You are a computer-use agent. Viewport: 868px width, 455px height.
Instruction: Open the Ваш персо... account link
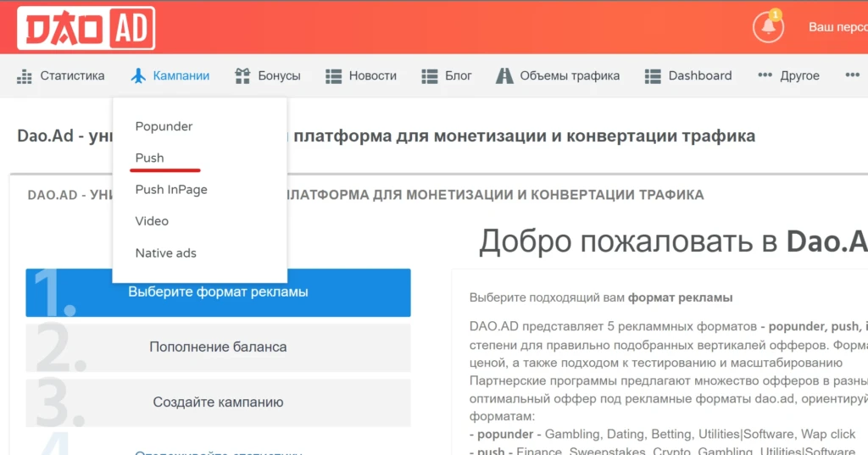point(837,27)
